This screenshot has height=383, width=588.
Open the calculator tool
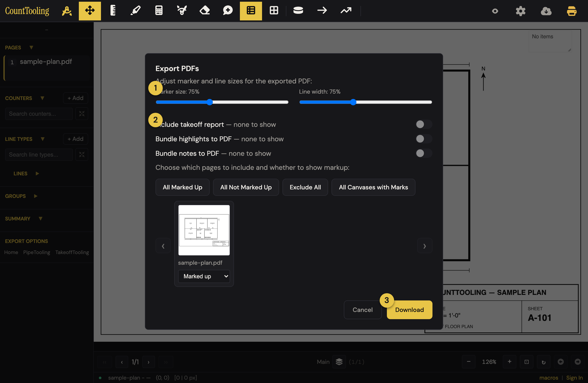click(x=159, y=11)
